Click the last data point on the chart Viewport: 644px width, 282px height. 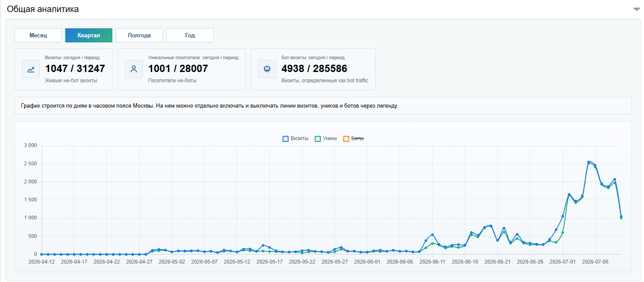point(621,216)
